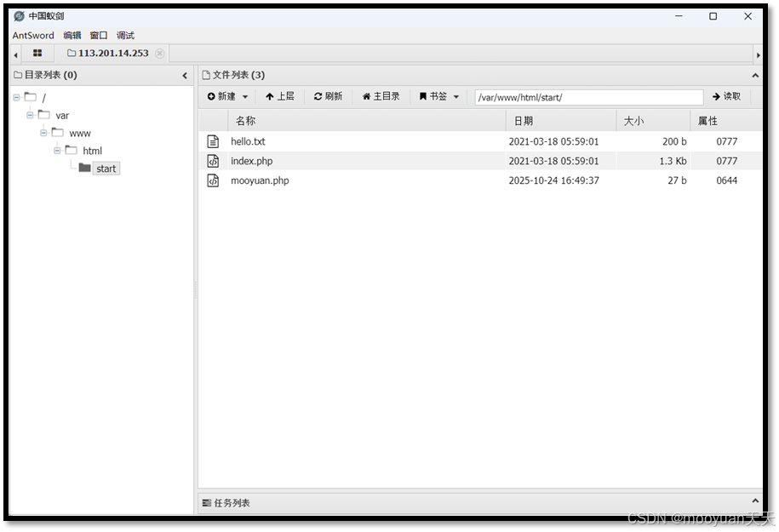The image size is (779, 532).
Task: Select the start folder in tree
Action: (106, 169)
